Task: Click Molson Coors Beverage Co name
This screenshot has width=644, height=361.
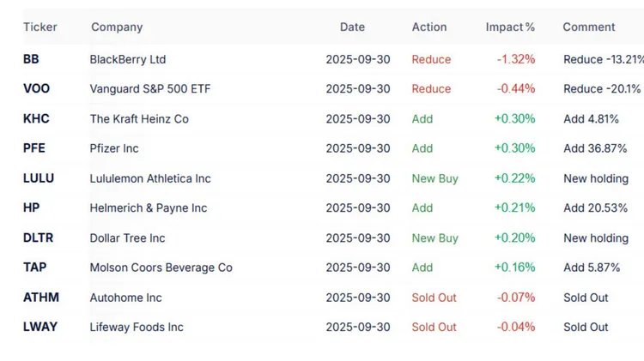Action: tap(161, 268)
